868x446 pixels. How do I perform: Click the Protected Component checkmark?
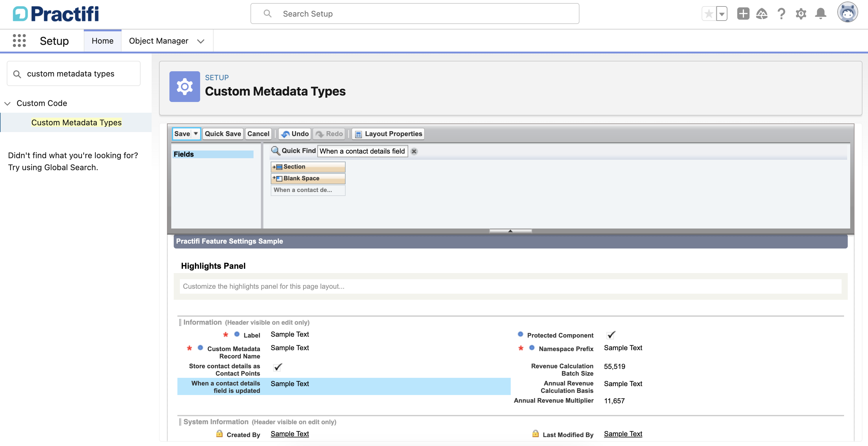[x=611, y=335]
